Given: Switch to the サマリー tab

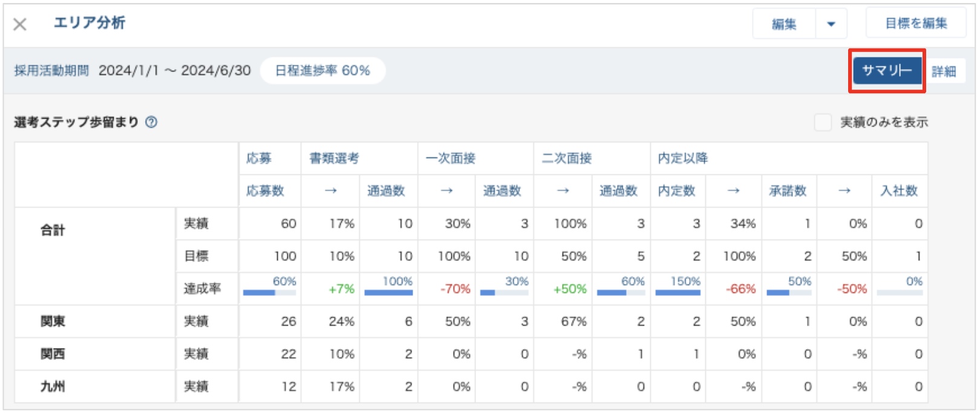Looking at the screenshot, I should point(887,71).
